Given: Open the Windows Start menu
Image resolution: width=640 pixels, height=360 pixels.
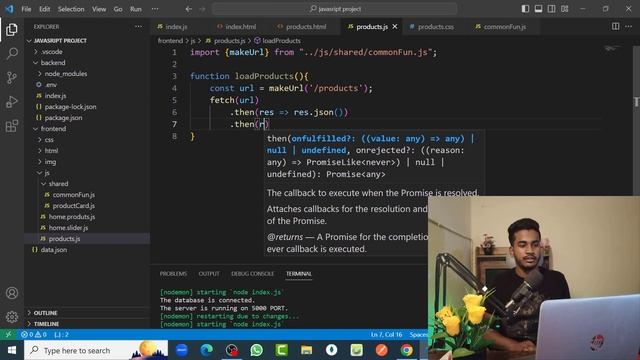Looking at the screenshot, I should (12, 350).
